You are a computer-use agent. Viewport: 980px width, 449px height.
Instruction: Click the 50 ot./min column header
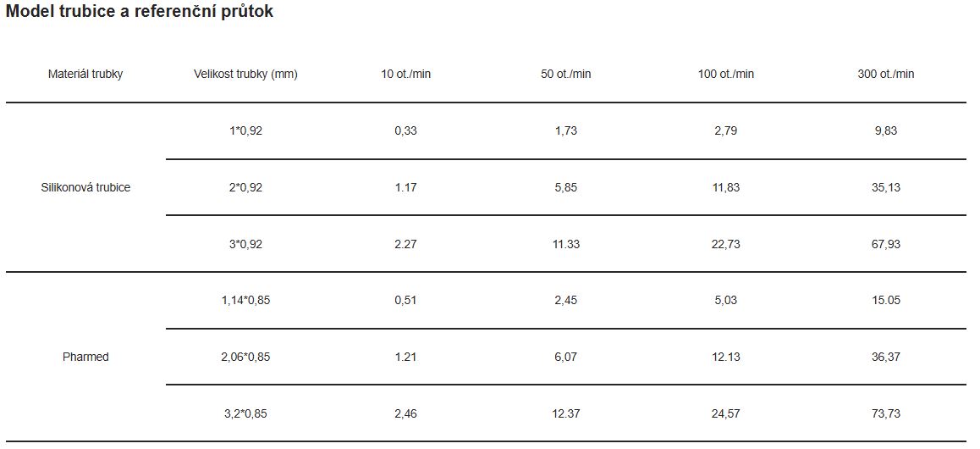coord(565,74)
